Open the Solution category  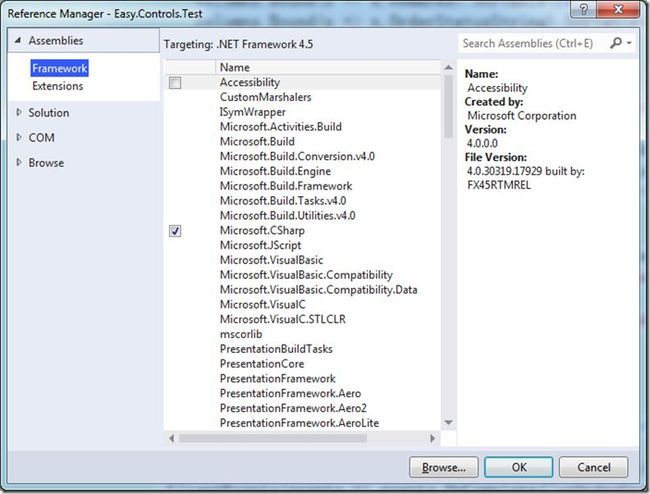pos(49,113)
